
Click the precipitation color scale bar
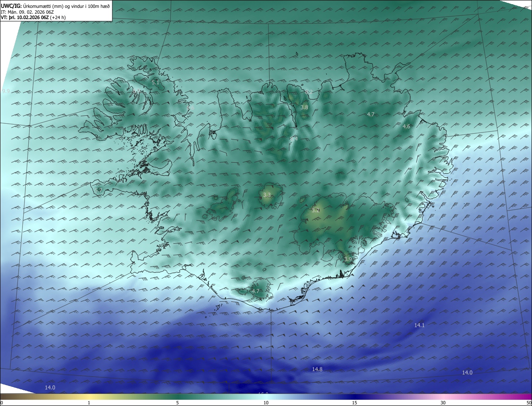pyautogui.click(x=266, y=396)
